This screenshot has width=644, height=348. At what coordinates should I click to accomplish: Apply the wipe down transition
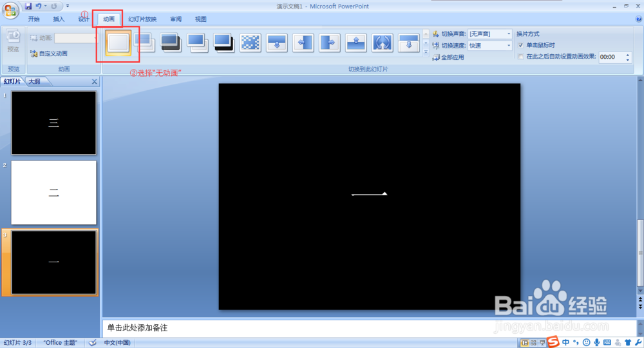point(276,43)
